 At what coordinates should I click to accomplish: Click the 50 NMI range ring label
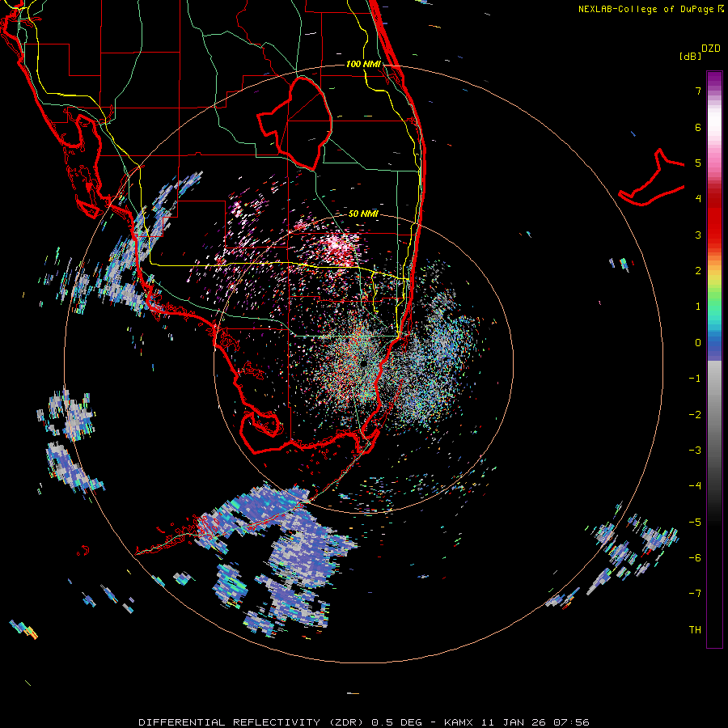coord(363,214)
